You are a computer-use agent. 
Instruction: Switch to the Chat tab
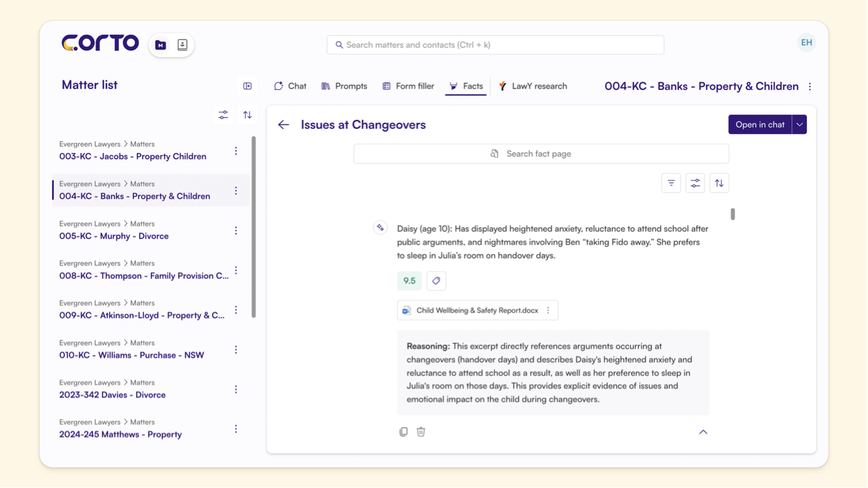(290, 86)
